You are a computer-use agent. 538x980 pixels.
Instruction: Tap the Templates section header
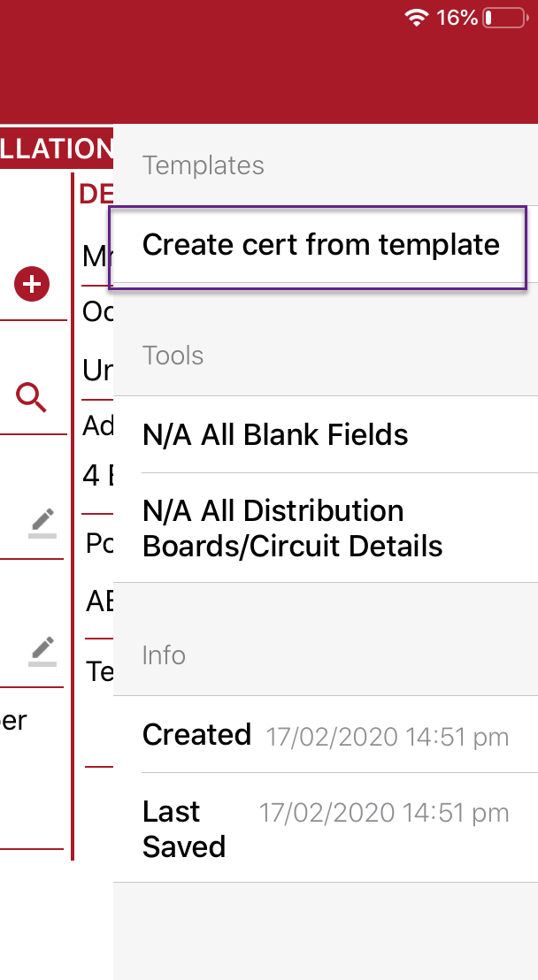(x=203, y=165)
